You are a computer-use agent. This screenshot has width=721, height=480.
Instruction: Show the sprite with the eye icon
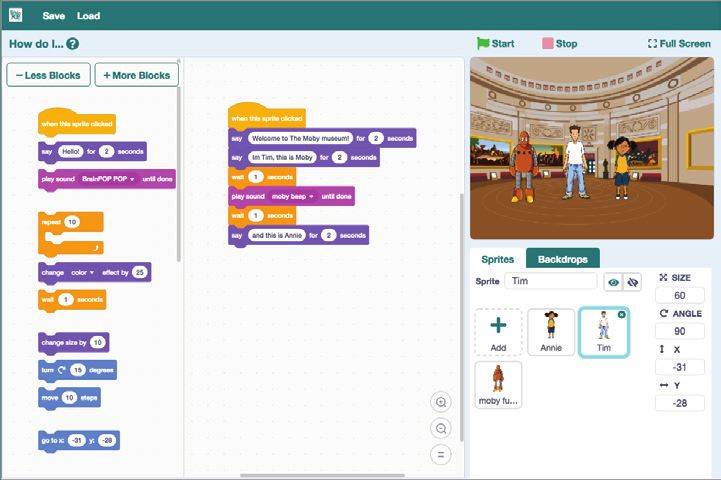[613, 282]
